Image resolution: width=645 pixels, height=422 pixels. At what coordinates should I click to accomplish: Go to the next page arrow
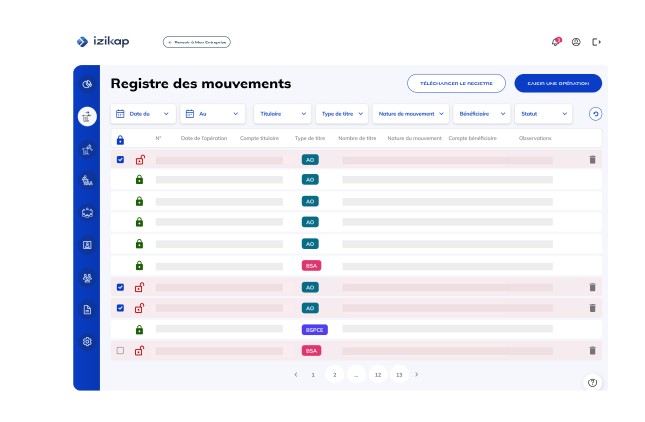click(x=417, y=375)
